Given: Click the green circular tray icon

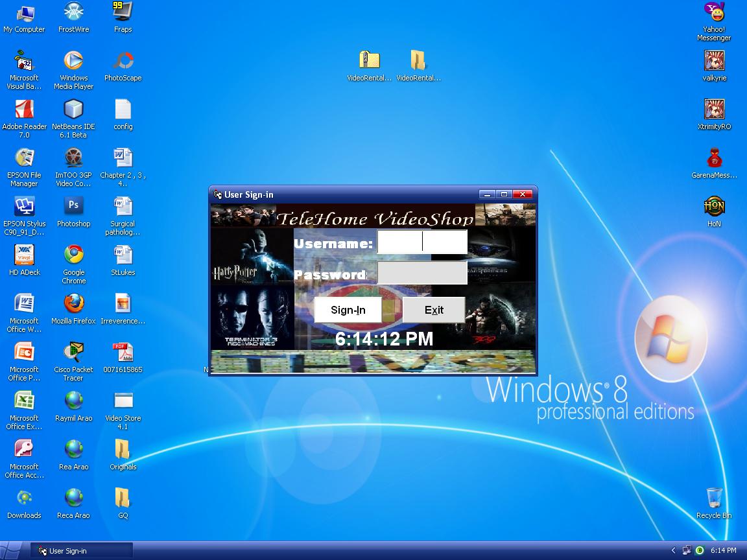Looking at the screenshot, I should point(700,550).
